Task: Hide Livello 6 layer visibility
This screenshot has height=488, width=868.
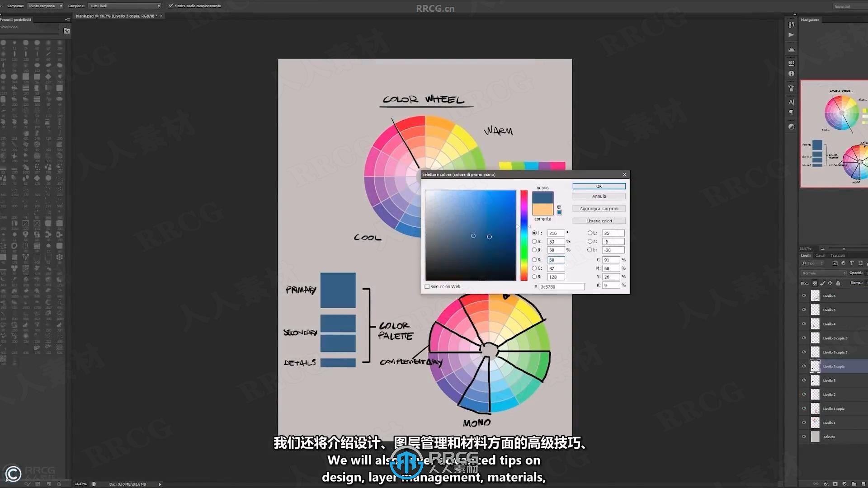Action: click(x=804, y=296)
